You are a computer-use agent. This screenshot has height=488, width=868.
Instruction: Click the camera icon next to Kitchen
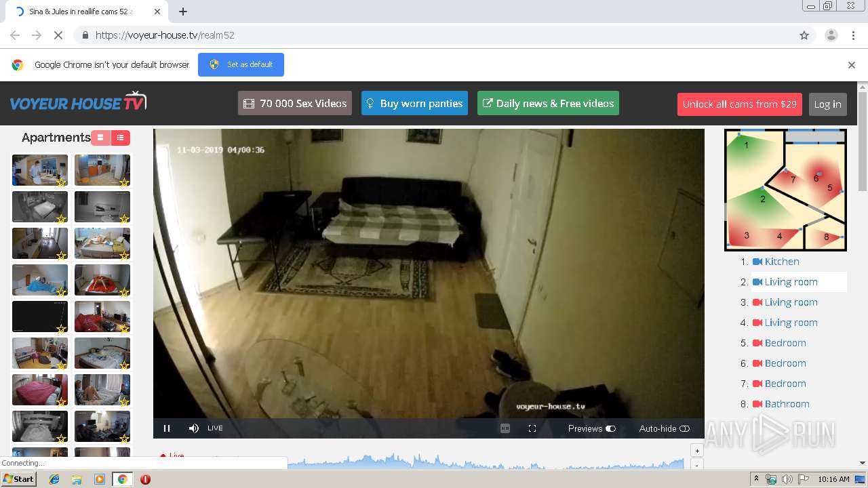coord(757,262)
